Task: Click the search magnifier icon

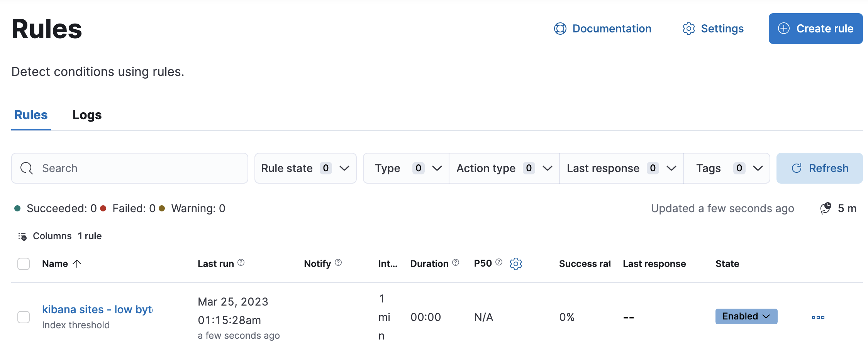Action: click(26, 168)
